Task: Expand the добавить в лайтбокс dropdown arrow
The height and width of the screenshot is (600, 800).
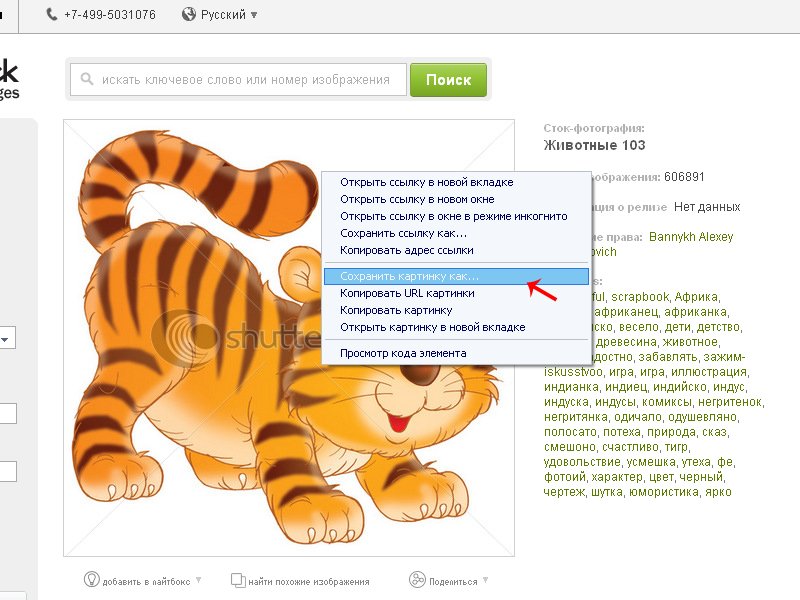Action: click(199, 580)
